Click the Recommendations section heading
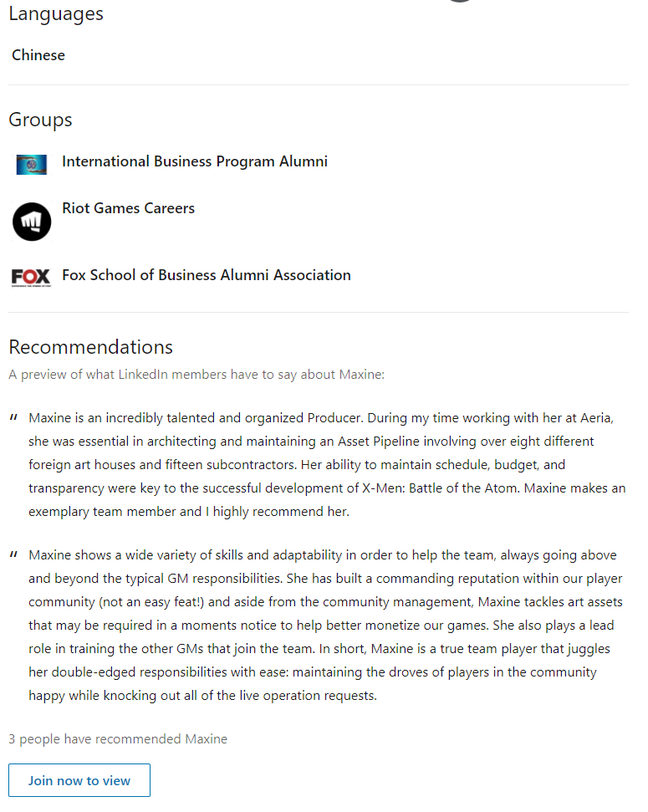This screenshot has height=812, width=648. (x=90, y=347)
